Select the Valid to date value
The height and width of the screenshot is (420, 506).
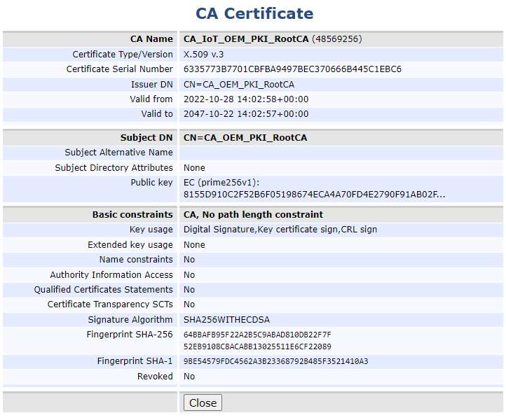click(245, 114)
